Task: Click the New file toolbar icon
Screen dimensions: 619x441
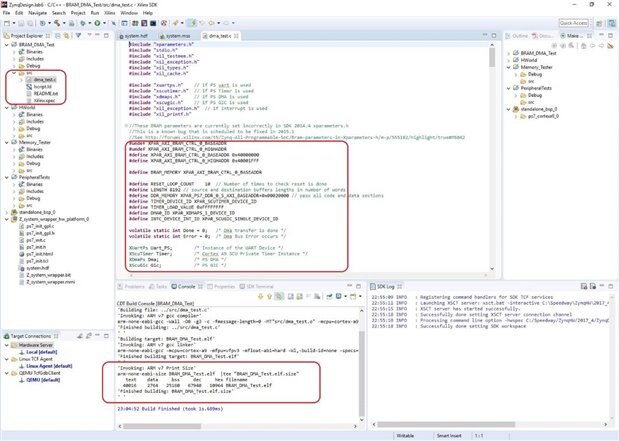Action: point(7,22)
